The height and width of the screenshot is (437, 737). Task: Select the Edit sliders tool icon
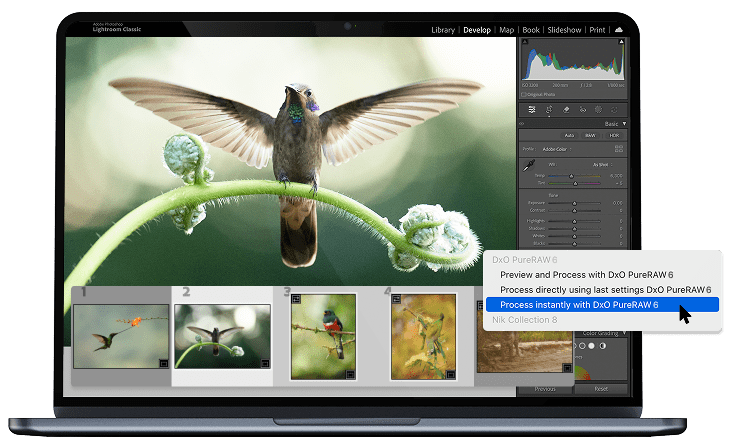pyautogui.click(x=532, y=109)
